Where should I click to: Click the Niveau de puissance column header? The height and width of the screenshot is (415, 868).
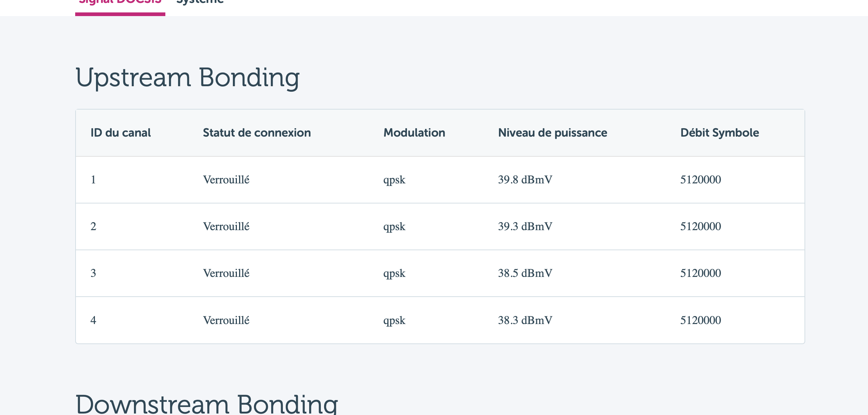(552, 133)
